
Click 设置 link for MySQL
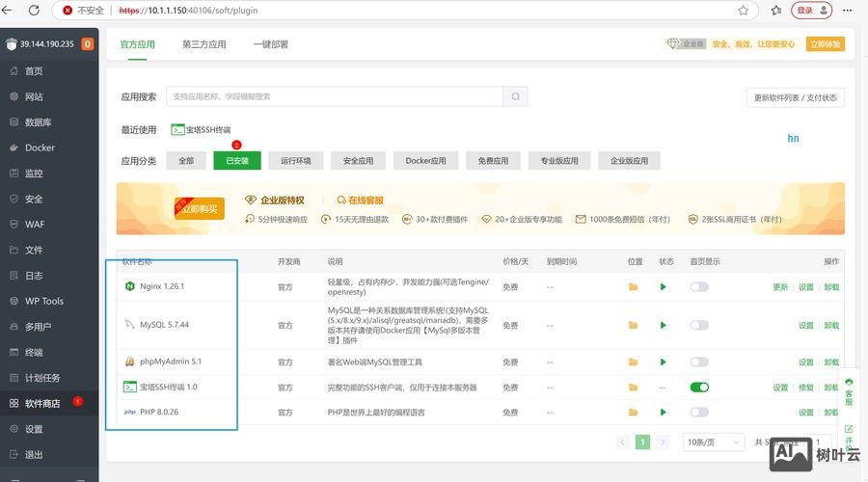[x=806, y=326]
